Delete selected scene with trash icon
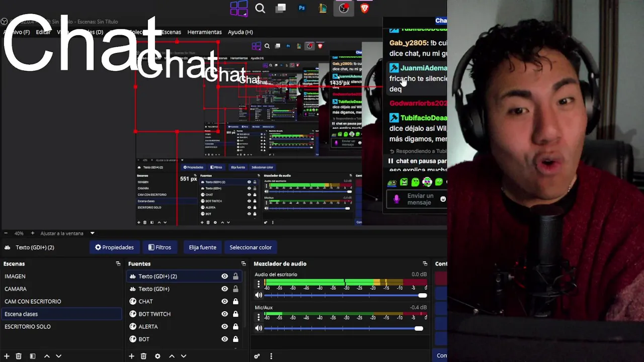Image resolution: width=644 pixels, height=362 pixels. click(x=19, y=356)
